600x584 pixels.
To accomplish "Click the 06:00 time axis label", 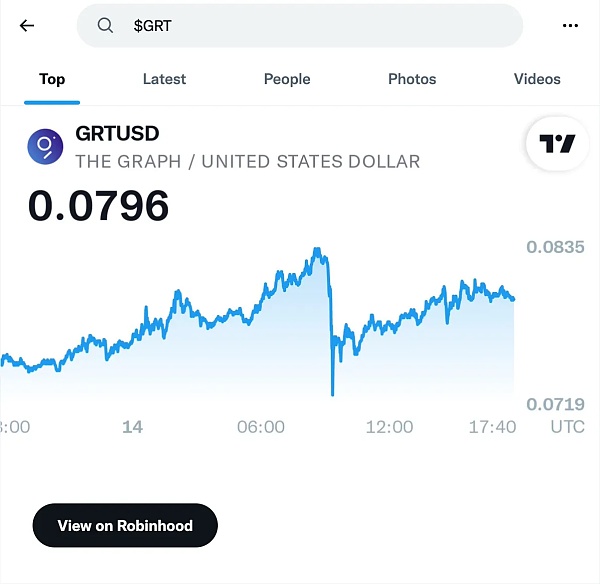I will (261, 427).
